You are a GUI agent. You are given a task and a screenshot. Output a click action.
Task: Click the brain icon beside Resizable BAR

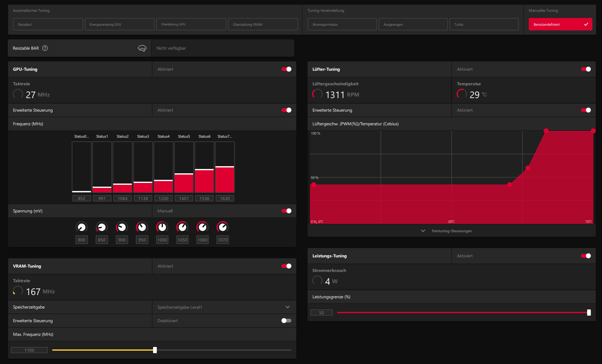[x=142, y=48]
